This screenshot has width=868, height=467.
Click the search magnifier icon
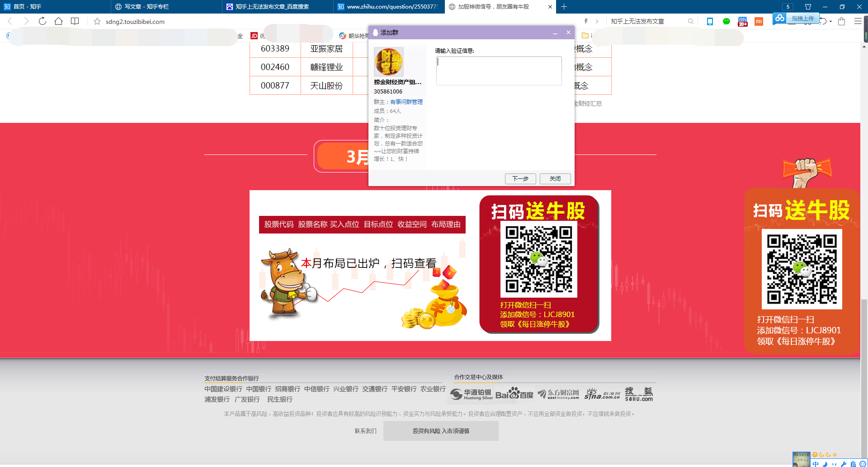[x=690, y=21]
